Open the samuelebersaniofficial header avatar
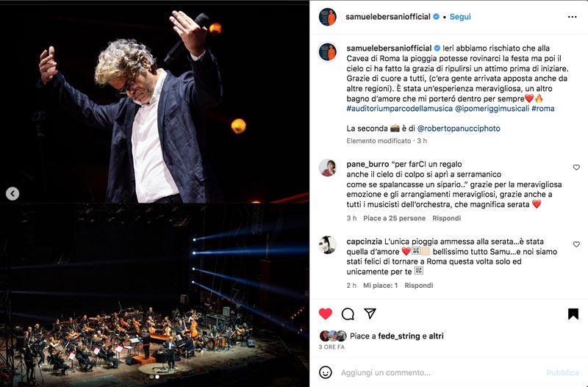Screen dimensions: 588x387 coord(327,17)
